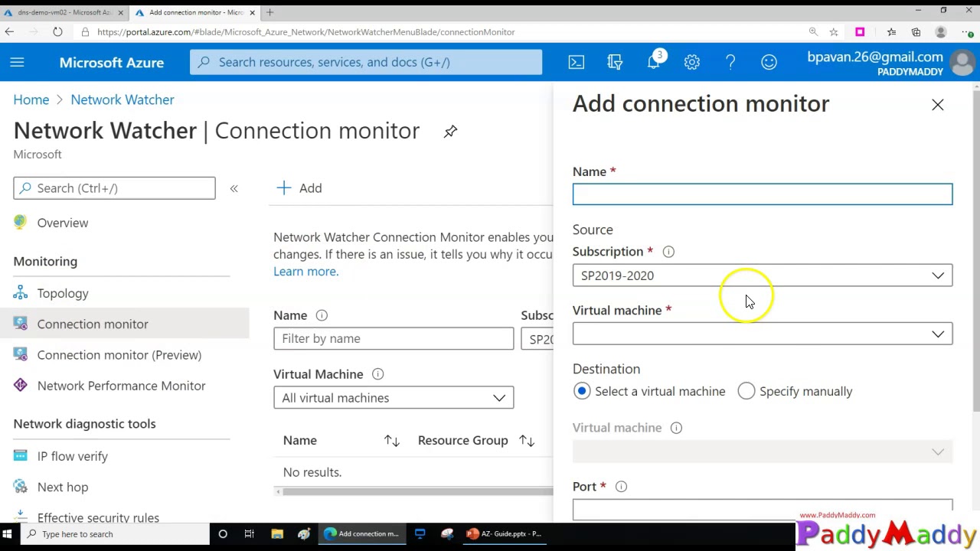The image size is (980, 551).
Task: Open Next hop diagnostic tool
Action: coord(63,487)
